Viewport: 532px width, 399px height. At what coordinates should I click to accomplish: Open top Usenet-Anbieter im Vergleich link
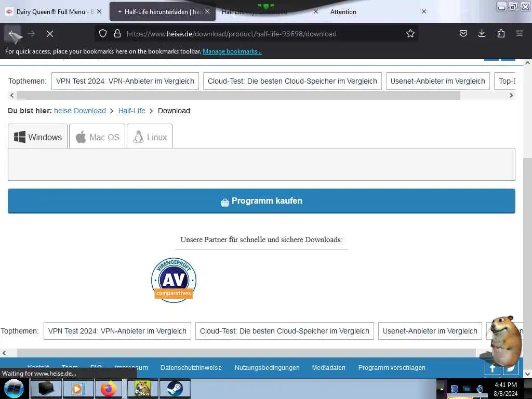click(x=438, y=81)
